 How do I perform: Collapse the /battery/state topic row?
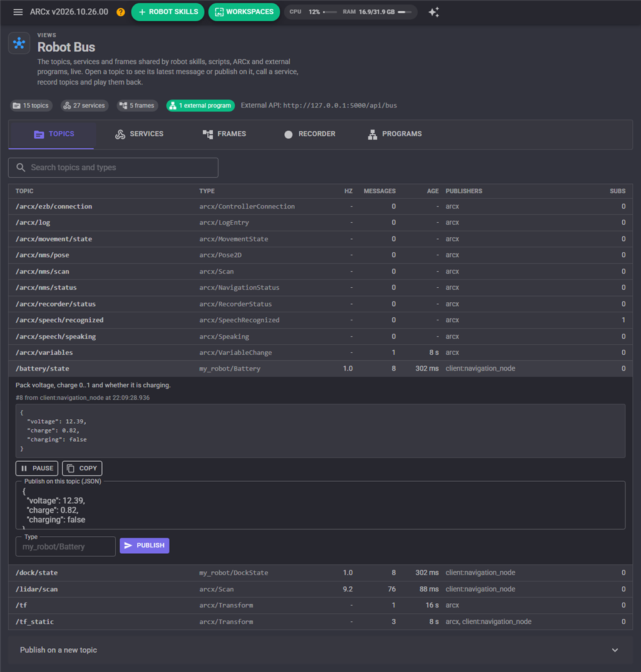[x=320, y=369]
